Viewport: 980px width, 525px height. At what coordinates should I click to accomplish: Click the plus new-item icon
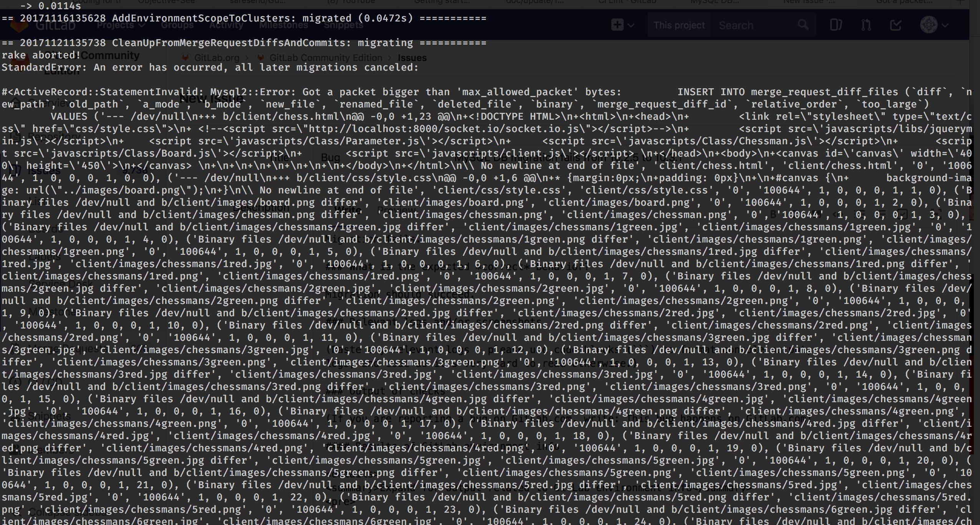(617, 25)
